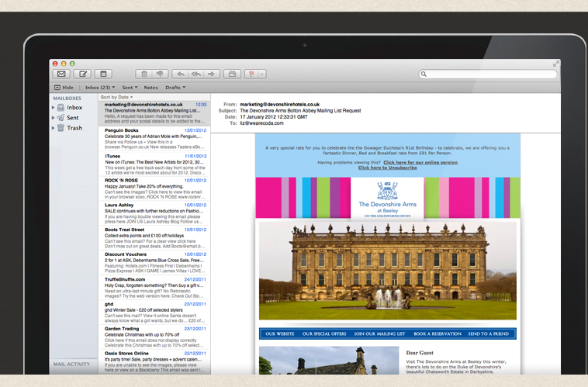Click JOIN OUR MAILING LIST link
The image size is (588, 387).
point(380,333)
